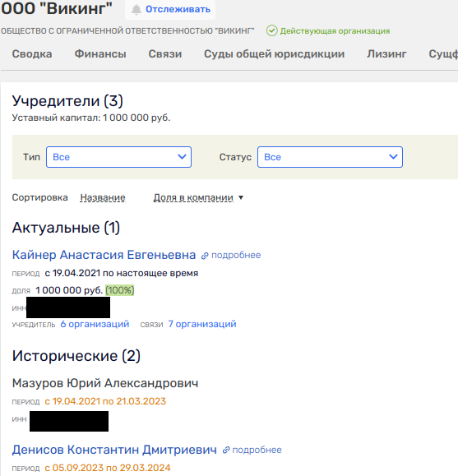Click подробнее next to Кайнер Анастасия
458x476 pixels.
[x=236, y=255]
